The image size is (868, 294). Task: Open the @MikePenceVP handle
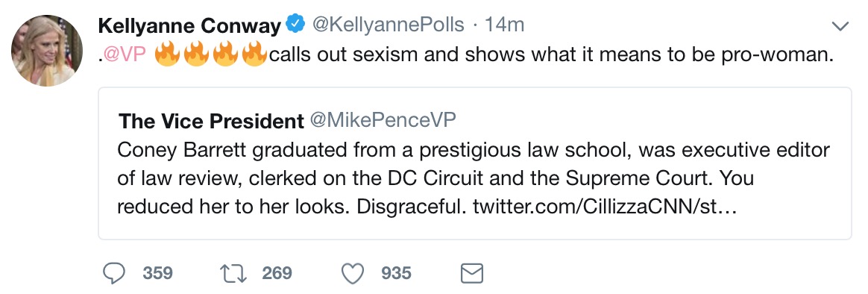tap(383, 121)
